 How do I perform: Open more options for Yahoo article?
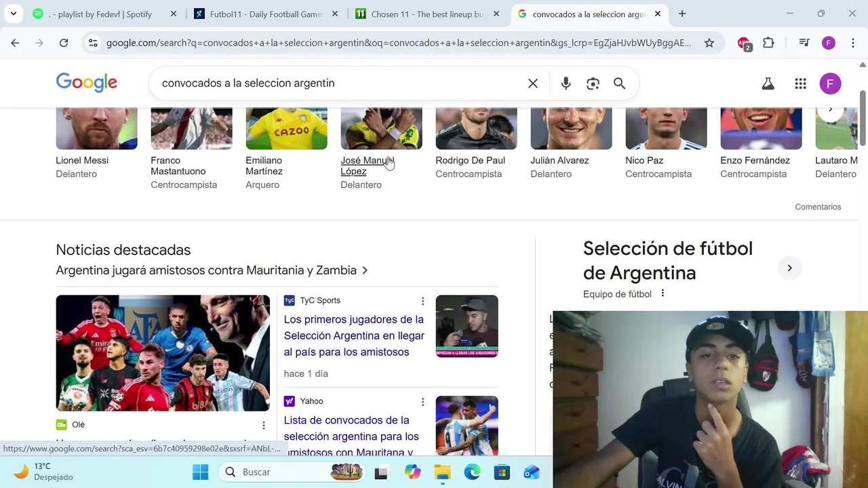coord(422,402)
